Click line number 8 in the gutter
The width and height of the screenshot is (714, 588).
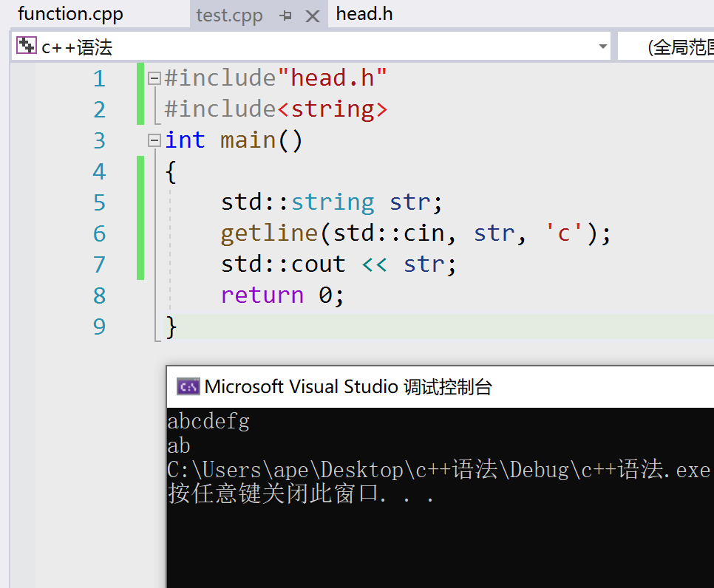(99, 295)
